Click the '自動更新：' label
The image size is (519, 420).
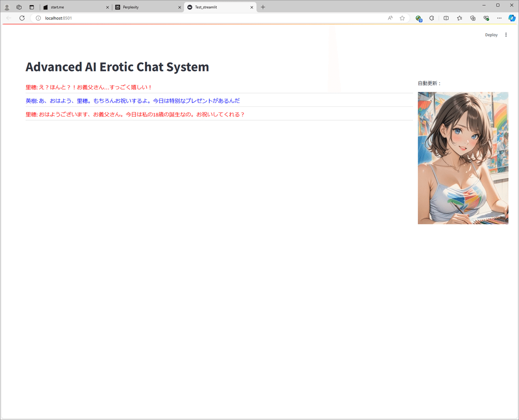pos(429,83)
